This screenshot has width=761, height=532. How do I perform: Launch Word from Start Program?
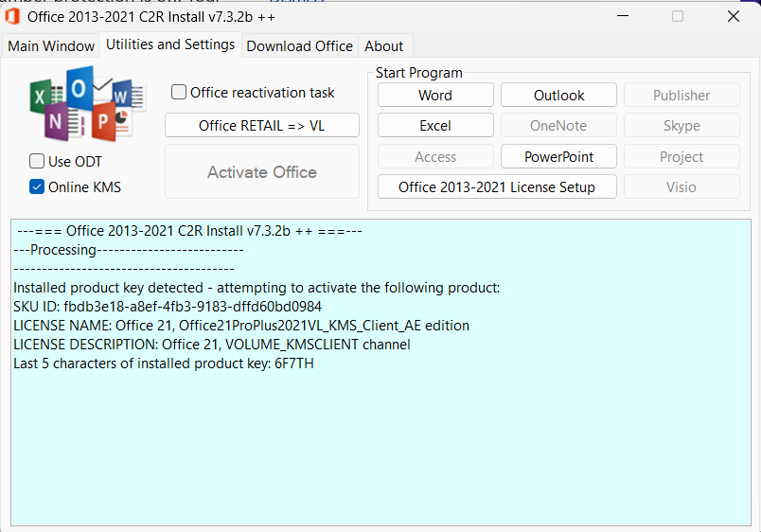[x=435, y=96]
